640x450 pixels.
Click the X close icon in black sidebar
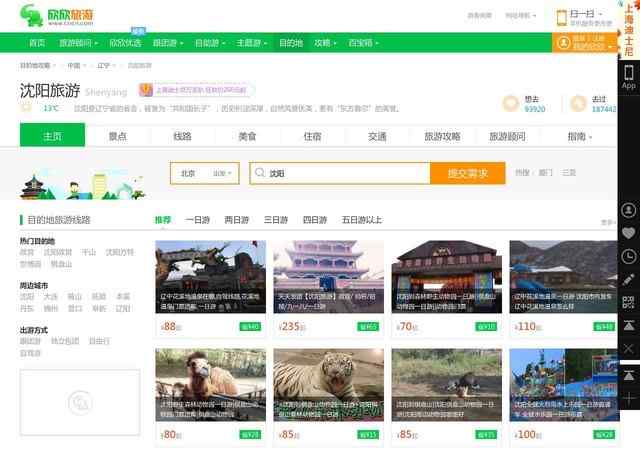629,349
